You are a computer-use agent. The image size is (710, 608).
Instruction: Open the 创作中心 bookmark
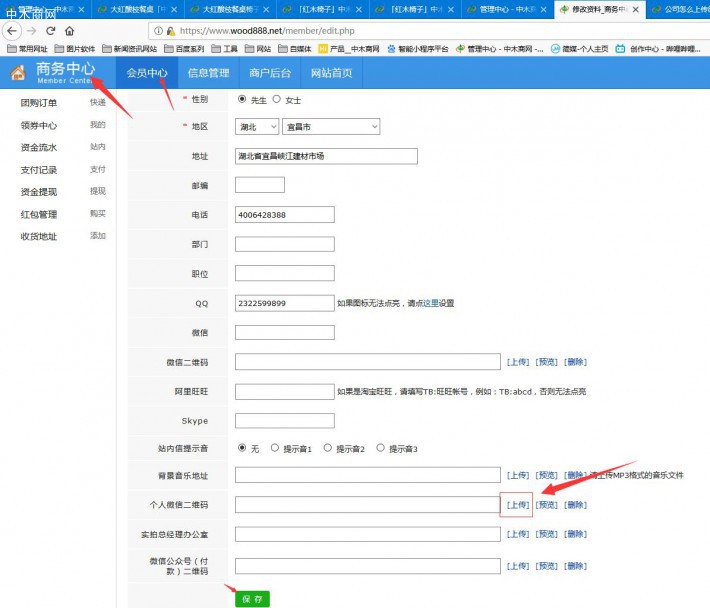point(658,49)
